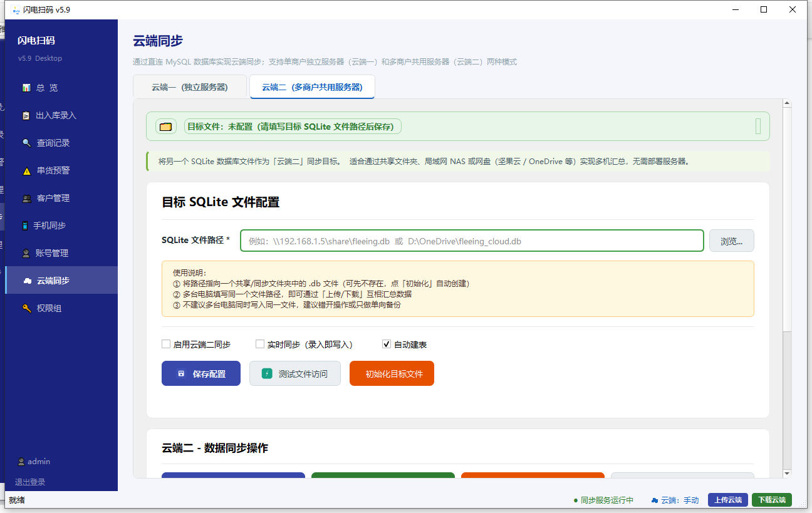The height and width of the screenshot is (513, 812).
Task: Click the SQLite 文件路径 input field
Action: pos(471,241)
